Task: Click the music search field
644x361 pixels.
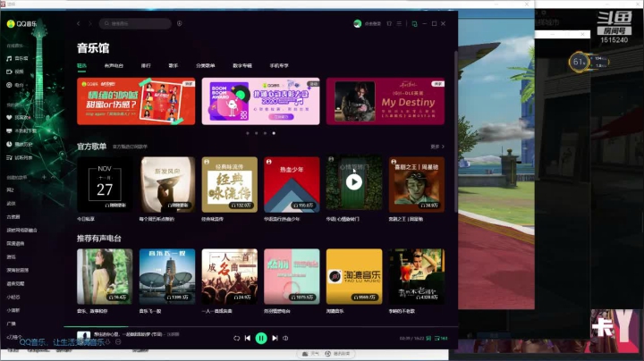Action: click(135, 23)
